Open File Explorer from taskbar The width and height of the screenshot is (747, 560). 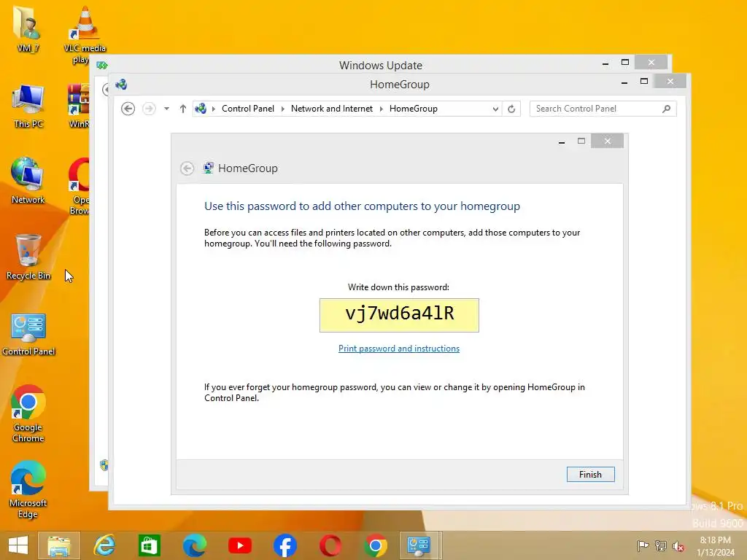(x=59, y=545)
